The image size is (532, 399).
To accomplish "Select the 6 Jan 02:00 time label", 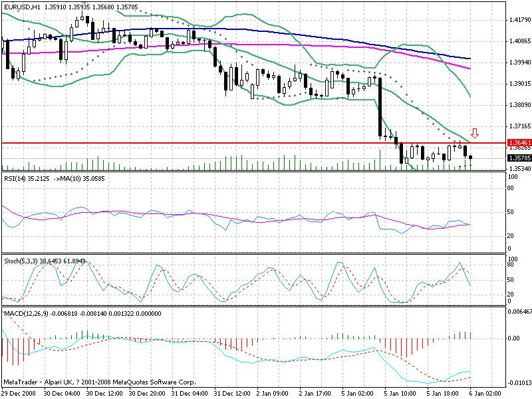I will [x=485, y=393].
